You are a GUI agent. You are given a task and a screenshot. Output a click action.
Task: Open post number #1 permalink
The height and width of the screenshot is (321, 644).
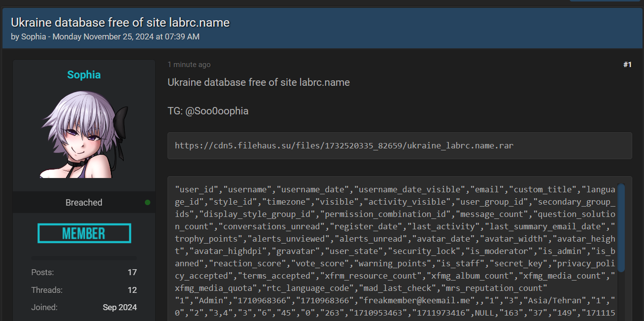coord(627,65)
